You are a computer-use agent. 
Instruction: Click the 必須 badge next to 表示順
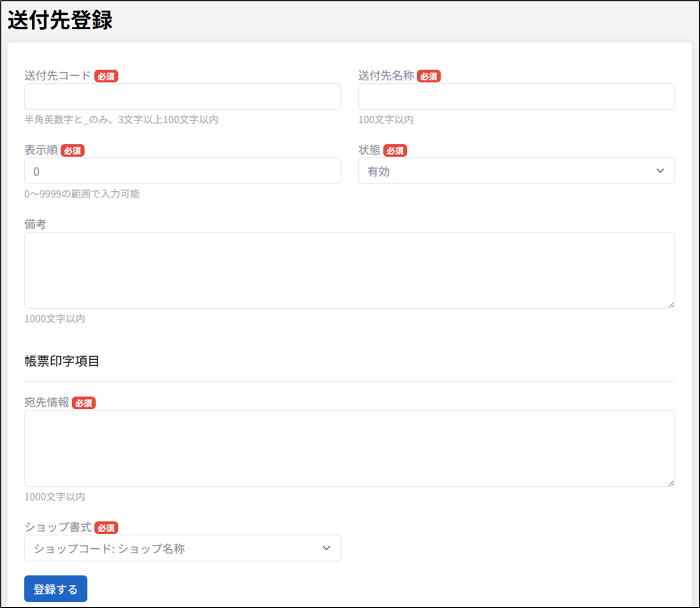pyautogui.click(x=73, y=151)
